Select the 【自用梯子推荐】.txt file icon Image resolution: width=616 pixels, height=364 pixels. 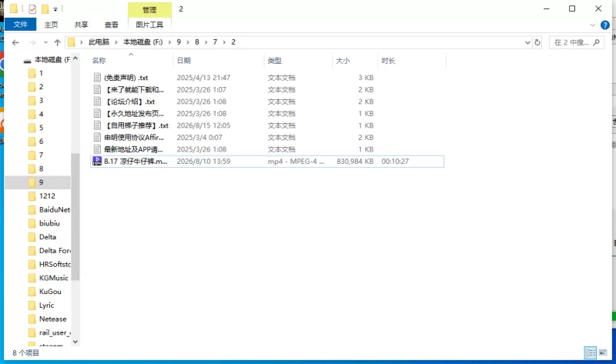(97, 125)
